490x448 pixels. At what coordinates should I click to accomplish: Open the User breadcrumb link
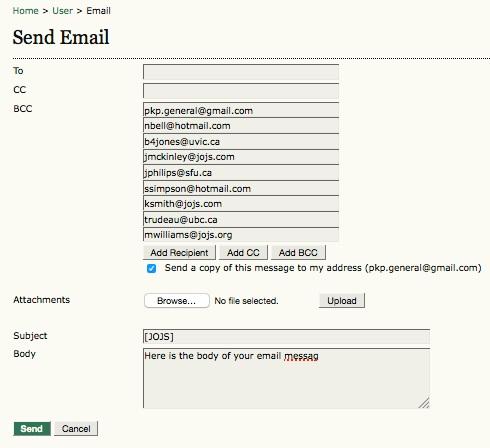pyautogui.click(x=62, y=11)
